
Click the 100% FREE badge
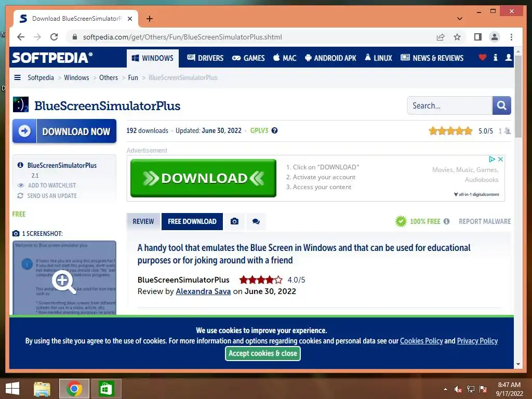[x=418, y=221]
